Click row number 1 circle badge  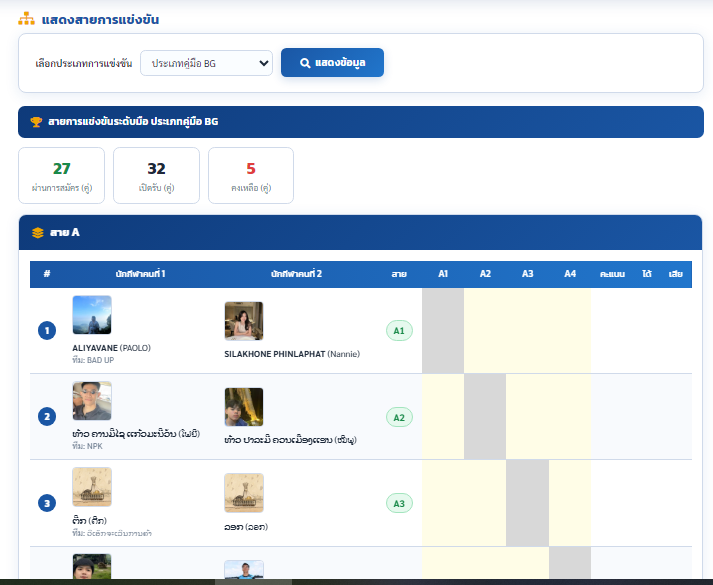point(47,330)
